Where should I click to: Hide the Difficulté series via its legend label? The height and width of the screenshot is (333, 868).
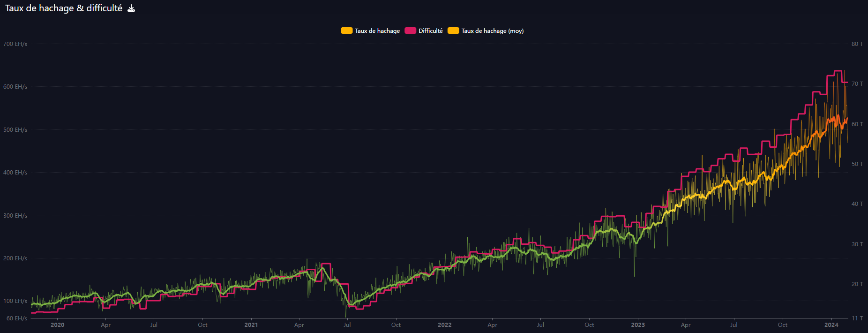coord(430,31)
